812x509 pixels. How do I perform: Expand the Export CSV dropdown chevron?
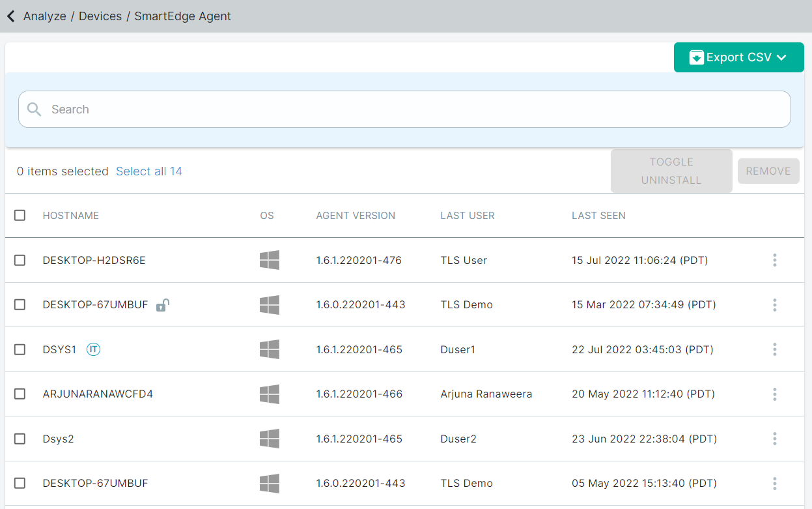(x=782, y=57)
